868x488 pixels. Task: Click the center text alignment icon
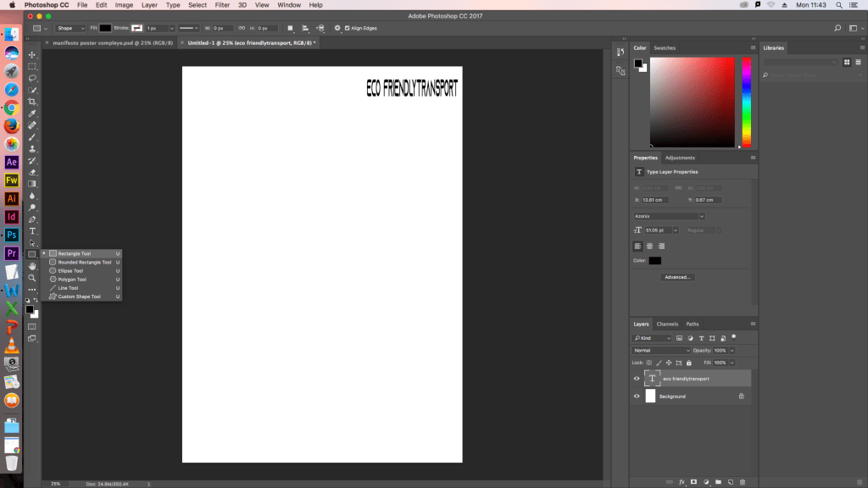click(649, 246)
